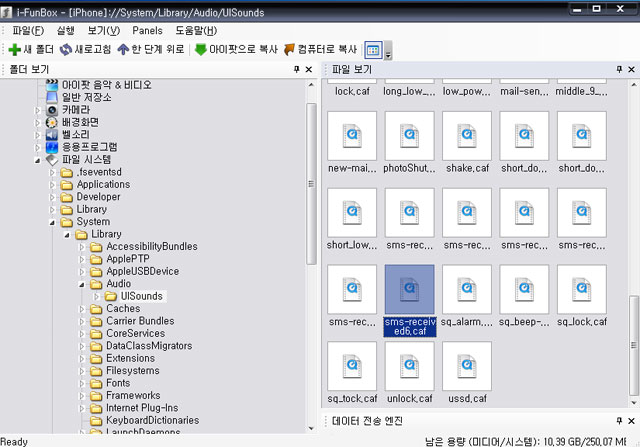Screen dimensions: 640x447
Task: Close the 폴더 보기 panel
Action: coord(309,69)
